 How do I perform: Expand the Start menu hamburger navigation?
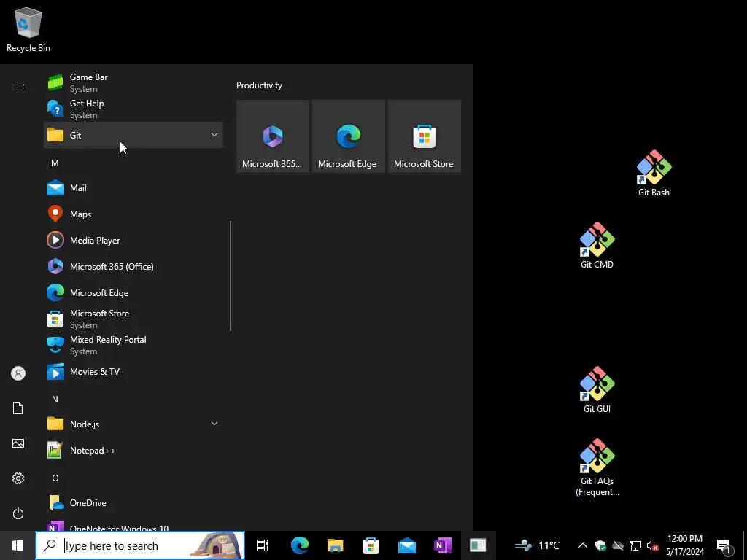point(18,85)
